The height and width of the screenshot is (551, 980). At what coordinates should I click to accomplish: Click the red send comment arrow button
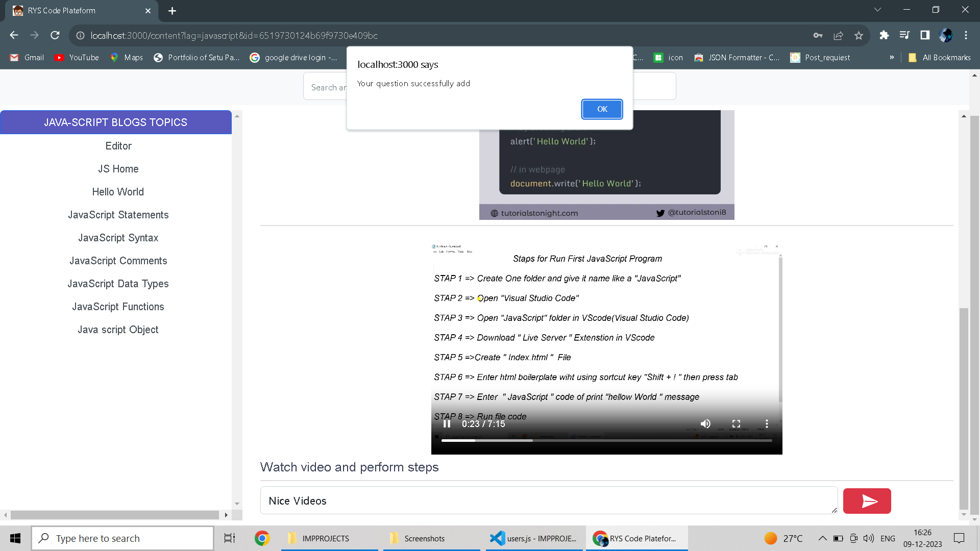(x=867, y=501)
